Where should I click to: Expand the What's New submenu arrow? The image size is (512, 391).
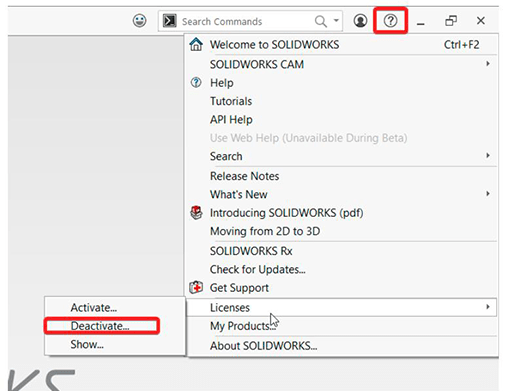pyautogui.click(x=488, y=193)
